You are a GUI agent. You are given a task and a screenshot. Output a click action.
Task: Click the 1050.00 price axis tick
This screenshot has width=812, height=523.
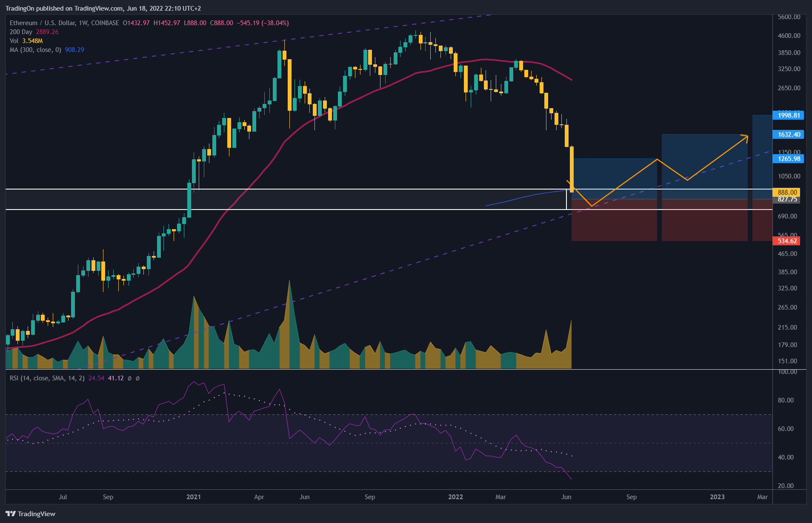[x=789, y=176]
